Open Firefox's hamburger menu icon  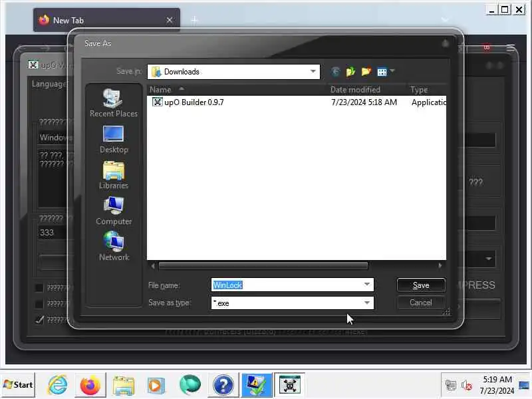[511, 48]
